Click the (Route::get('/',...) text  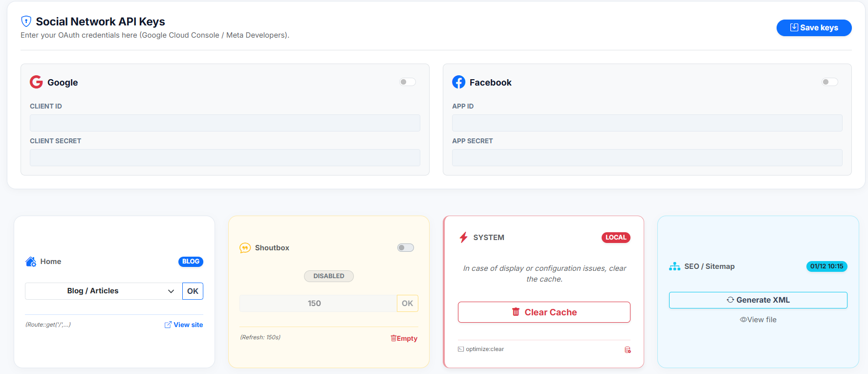tap(48, 325)
